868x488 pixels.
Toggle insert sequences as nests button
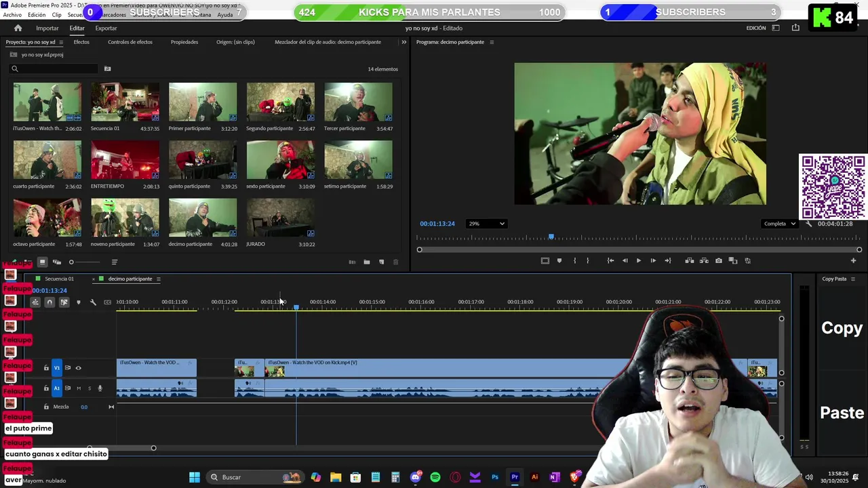tap(35, 302)
